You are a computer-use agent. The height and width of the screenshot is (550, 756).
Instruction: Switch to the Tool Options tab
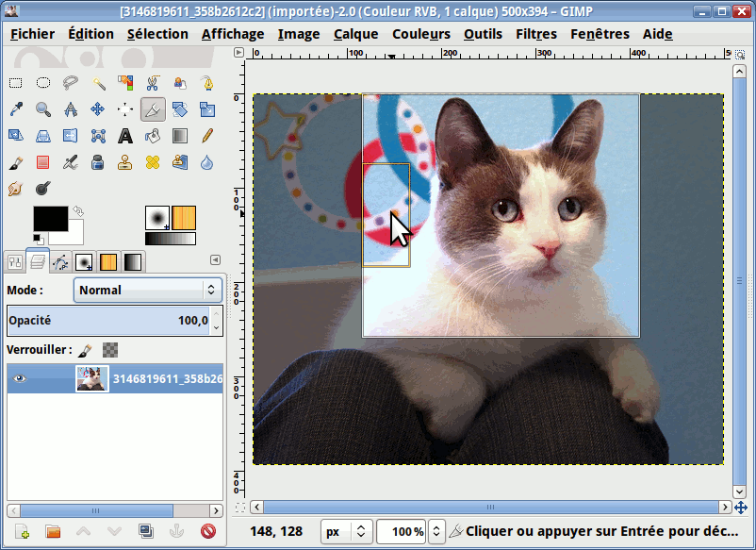(15, 262)
